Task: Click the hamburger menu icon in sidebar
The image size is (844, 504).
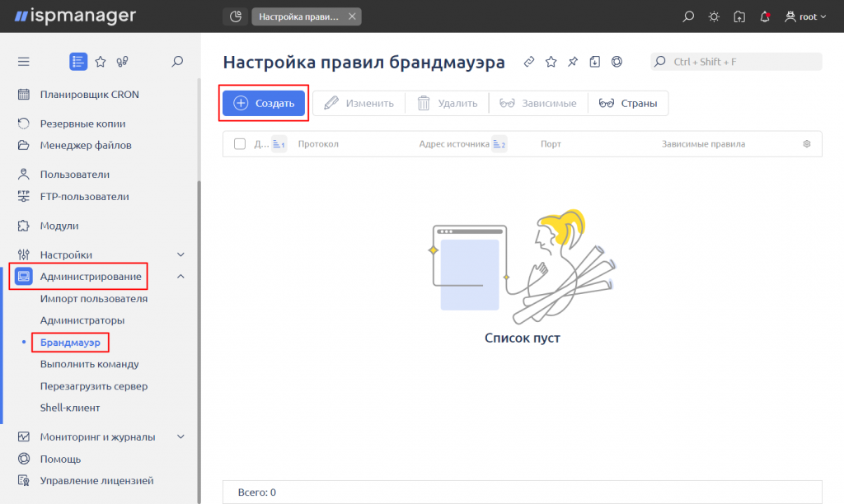Action: 24,61
